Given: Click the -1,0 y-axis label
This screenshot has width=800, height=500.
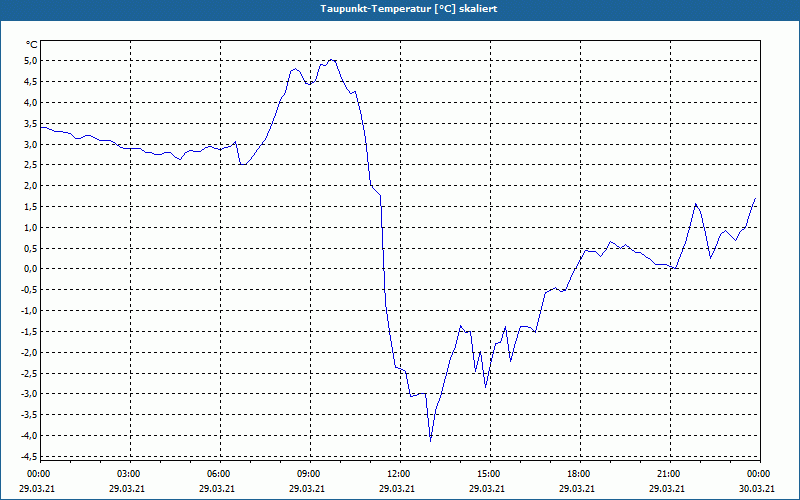Looking at the screenshot, I should (29, 311).
